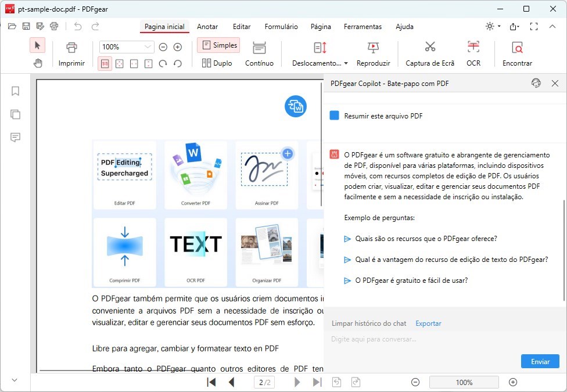Rotate page counterclockwise
The height and width of the screenshot is (392, 567).
click(x=178, y=64)
